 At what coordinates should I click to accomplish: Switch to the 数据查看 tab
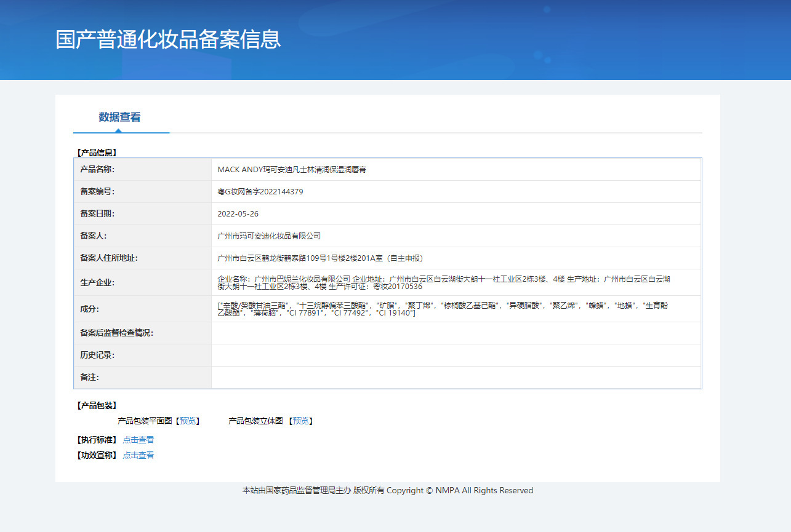click(121, 117)
